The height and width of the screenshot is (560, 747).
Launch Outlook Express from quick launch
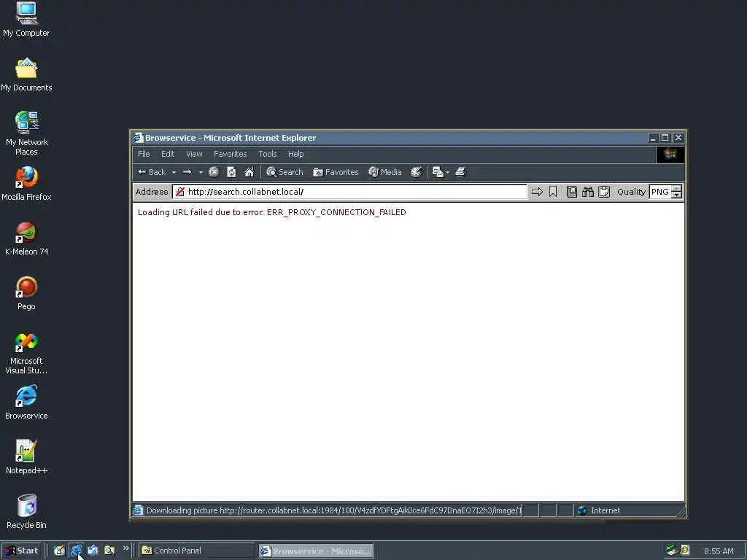[x=93, y=551]
